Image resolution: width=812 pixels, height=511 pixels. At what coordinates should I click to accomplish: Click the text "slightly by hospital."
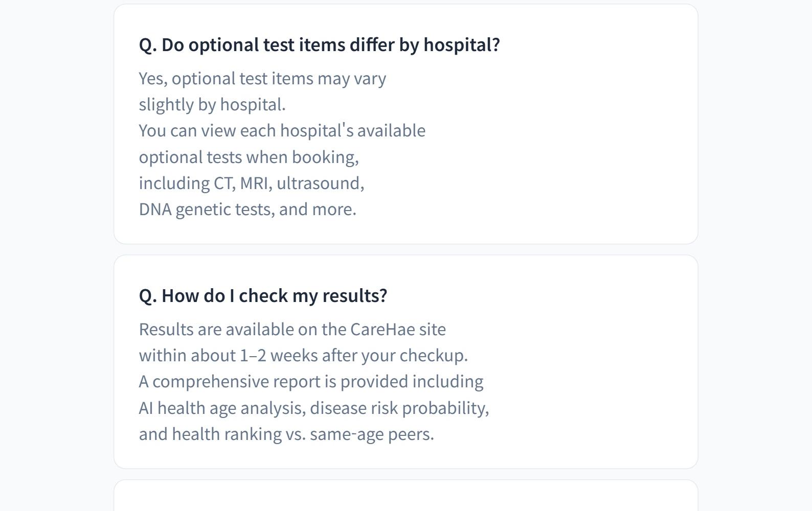[x=212, y=105]
